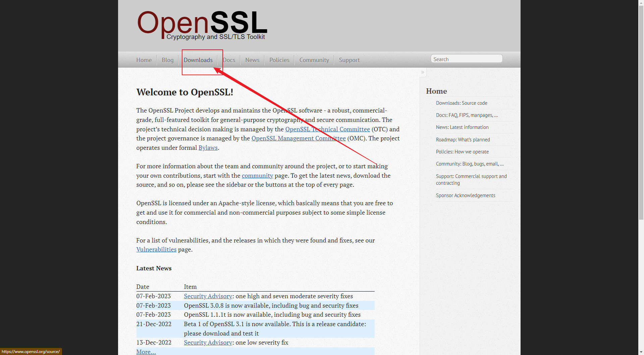Open the 07-Feb-2023 Security Advisory link
This screenshot has width=644, height=355.
pyautogui.click(x=208, y=296)
